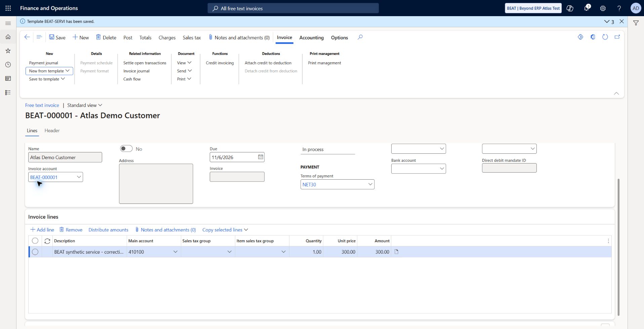The width and height of the screenshot is (644, 329).
Task: Open Sales tax menu item
Action: pyautogui.click(x=192, y=38)
